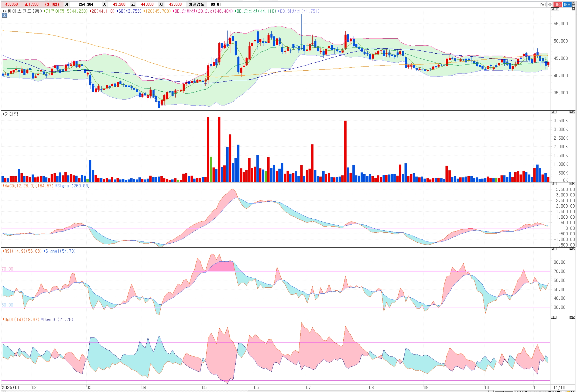Click the 체결강도 value field
577x392 pixels.
coord(215,4)
